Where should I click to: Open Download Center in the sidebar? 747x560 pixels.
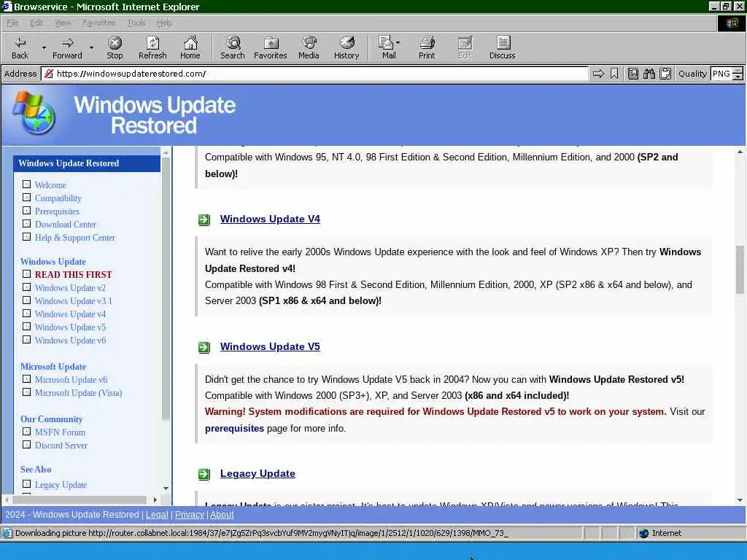65,225
